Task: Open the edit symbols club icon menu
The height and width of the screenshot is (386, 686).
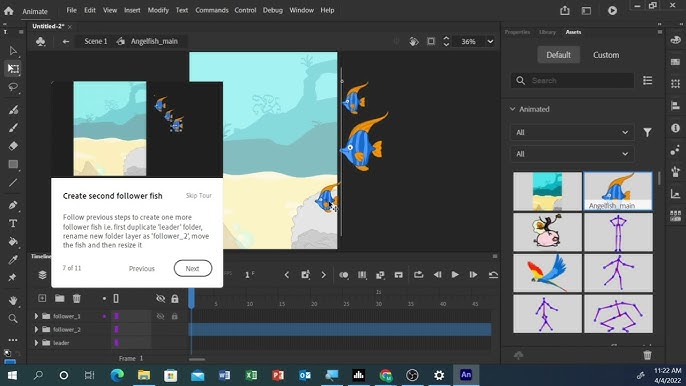Action: 41,42
